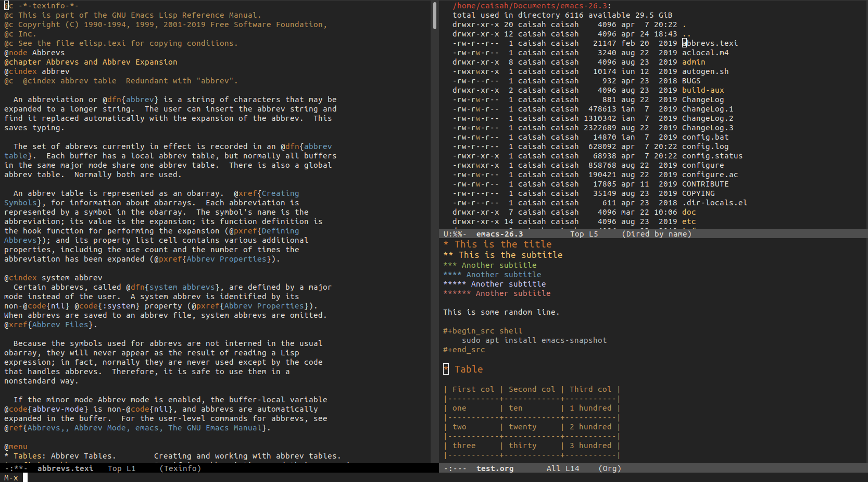This screenshot has width=868, height=482.
Task: Click the M-x minibuffer prompt
Action: 11,478
